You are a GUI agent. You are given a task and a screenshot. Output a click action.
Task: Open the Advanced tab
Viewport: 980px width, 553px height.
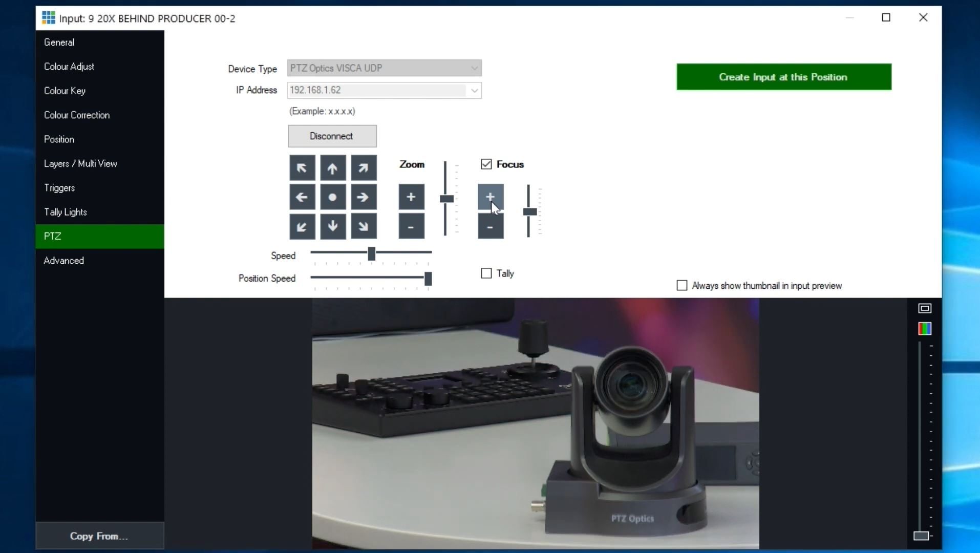(x=100, y=261)
